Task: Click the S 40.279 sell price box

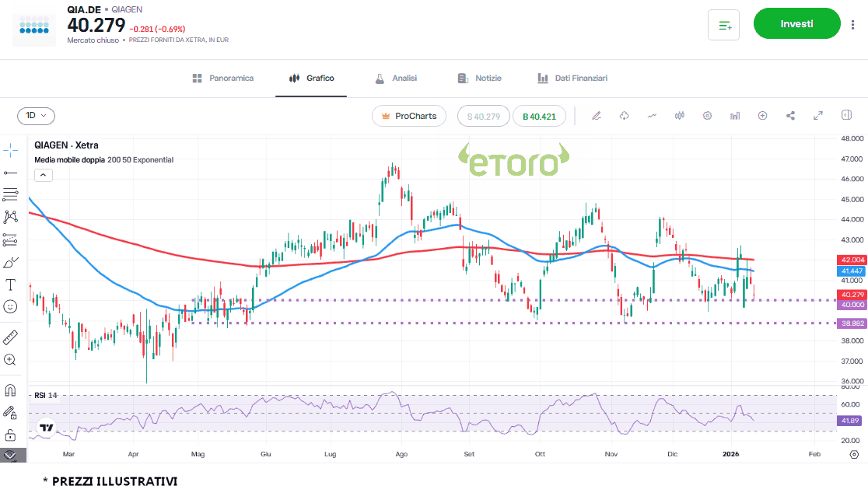Action: 483,116
